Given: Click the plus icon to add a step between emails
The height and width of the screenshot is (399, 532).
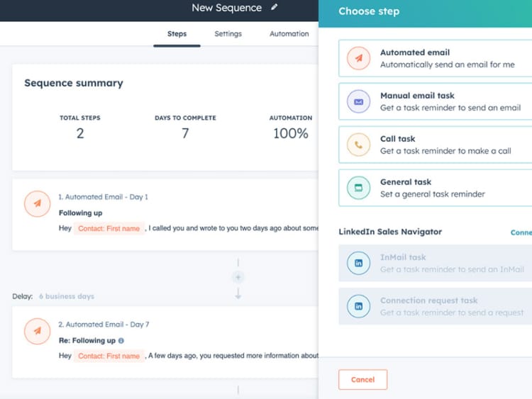Looking at the screenshot, I should point(238,277).
